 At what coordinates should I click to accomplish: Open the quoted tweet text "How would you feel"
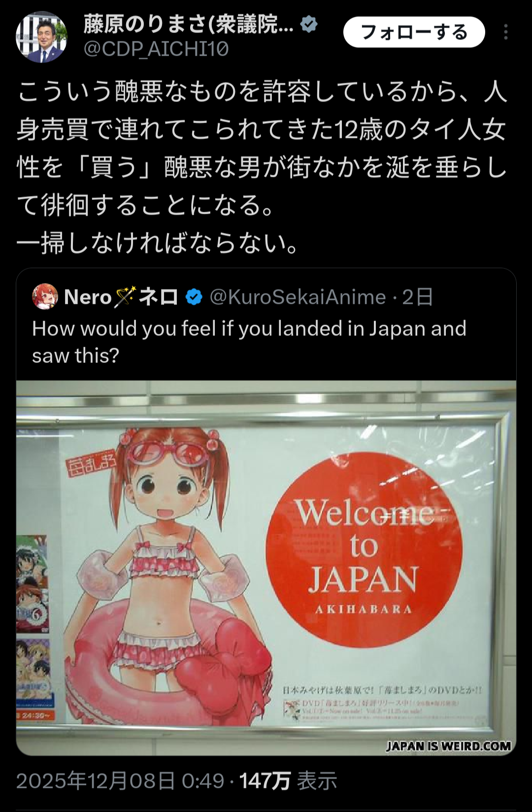click(x=249, y=342)
